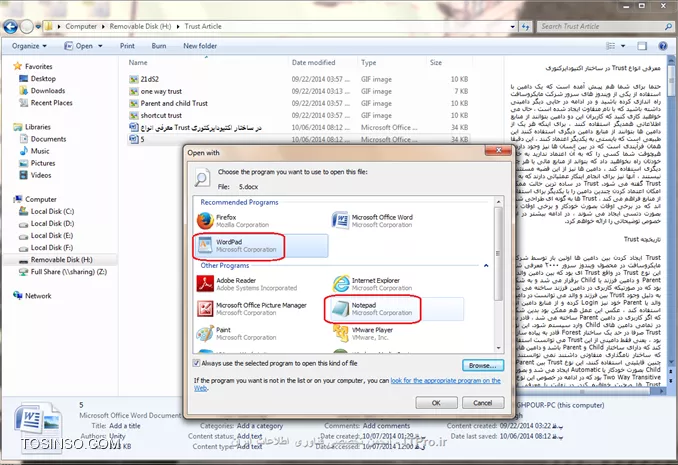Click Add a title in details pane
Viewport: 678px width, 465px height.
(x=125, y=426)
